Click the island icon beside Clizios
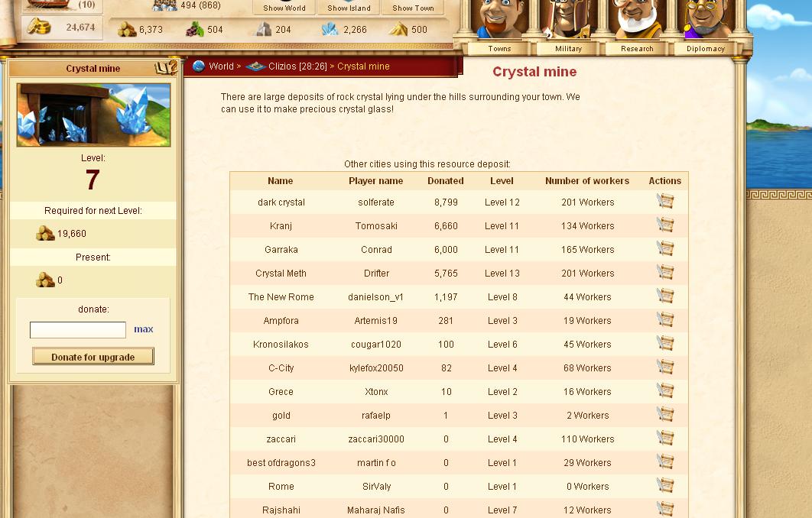Screen dimensions: 812x518 pyautogui.click(x=255, y=66)
